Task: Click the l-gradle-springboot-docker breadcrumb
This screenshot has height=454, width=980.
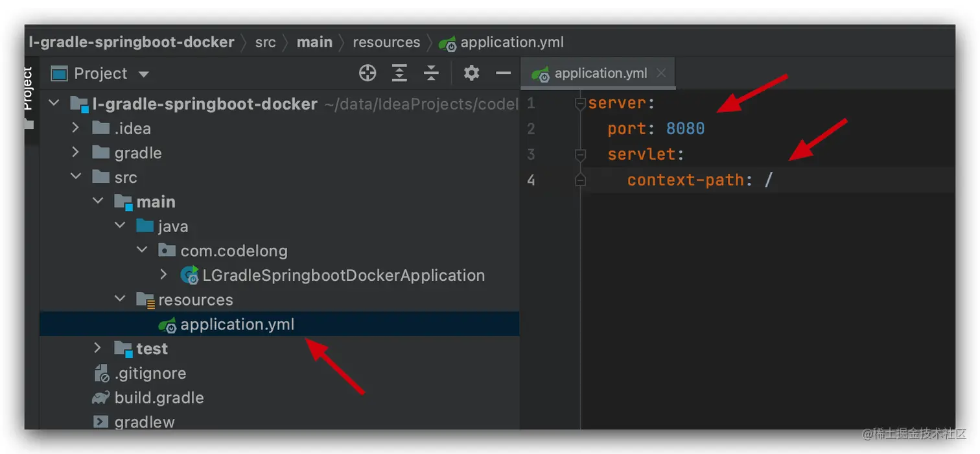Action: click(x=132, y=42)
